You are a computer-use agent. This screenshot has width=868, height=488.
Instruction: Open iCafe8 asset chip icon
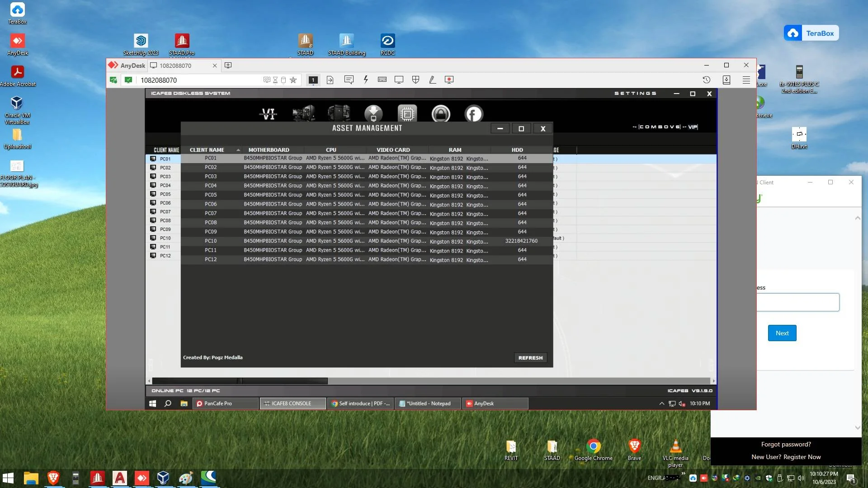(407, 113)
